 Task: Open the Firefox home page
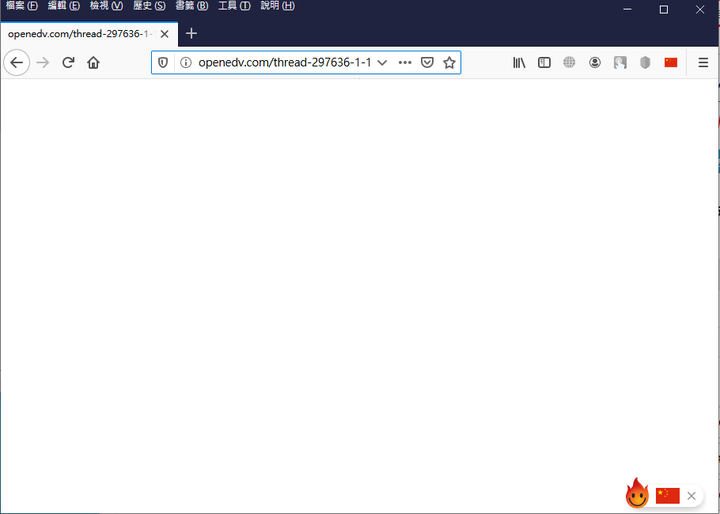93,62
